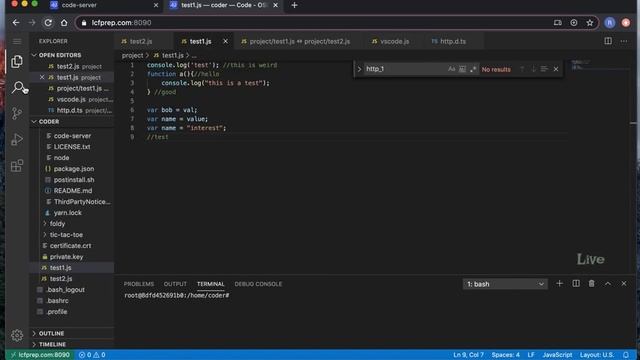The image size is (640, 360).
Task: Switch to the OUTPUT panel tab
Action: coord(175,284)
